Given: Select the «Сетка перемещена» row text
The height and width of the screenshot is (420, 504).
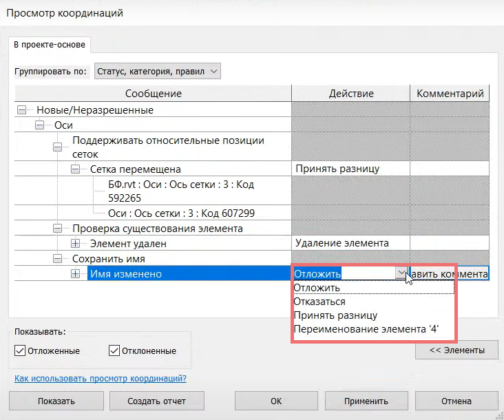Looking at the screenshot, I should [x=136, y=169].
